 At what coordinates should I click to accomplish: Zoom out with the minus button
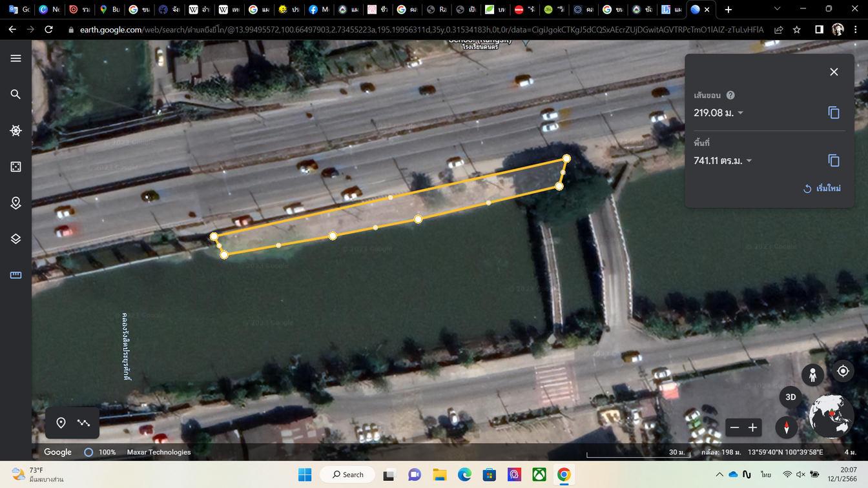(x=734, y=427)
